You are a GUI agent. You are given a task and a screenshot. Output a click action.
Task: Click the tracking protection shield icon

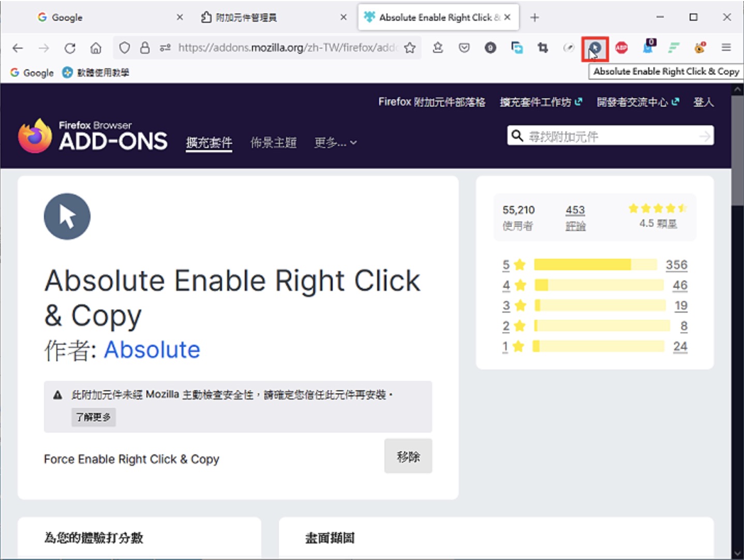click(x=124, y=48)
